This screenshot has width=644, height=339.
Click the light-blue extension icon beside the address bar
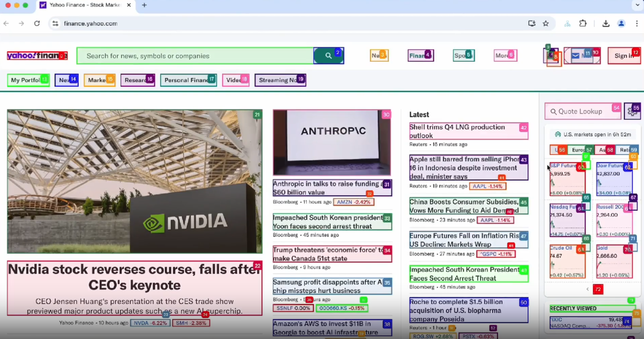[568, 23]
